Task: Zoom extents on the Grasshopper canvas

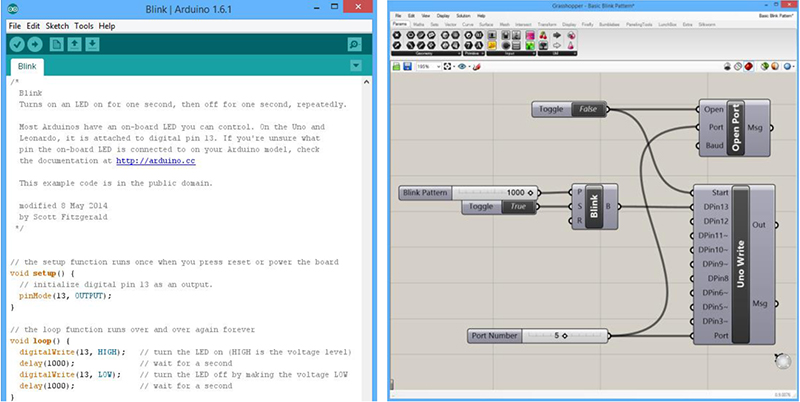Action: [x=447, y=66]
